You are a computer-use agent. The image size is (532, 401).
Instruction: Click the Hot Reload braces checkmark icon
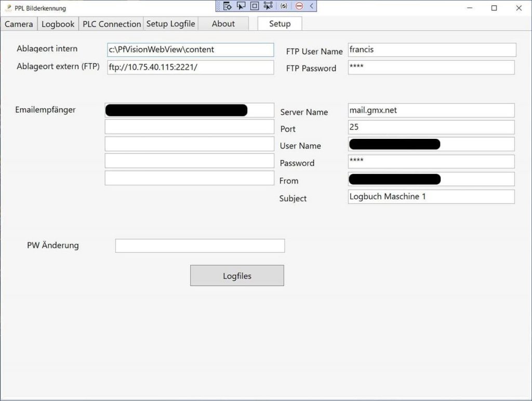(284, 6)
